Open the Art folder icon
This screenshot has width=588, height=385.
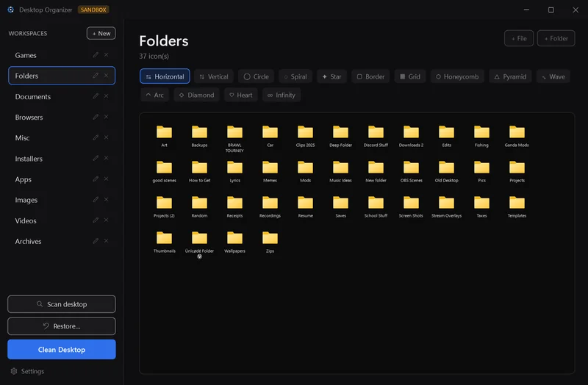(x=164, y=132)
